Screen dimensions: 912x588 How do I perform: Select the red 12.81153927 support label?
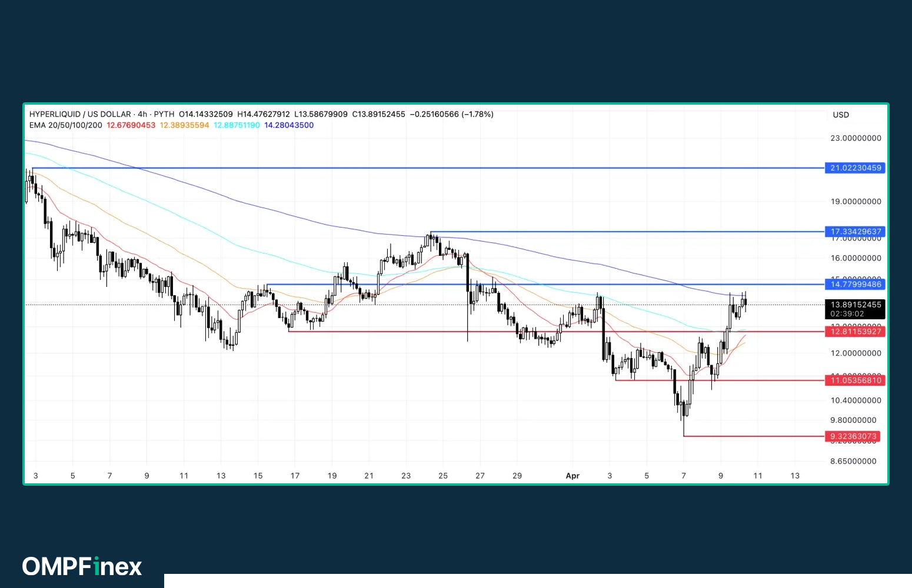click(856, 332)
